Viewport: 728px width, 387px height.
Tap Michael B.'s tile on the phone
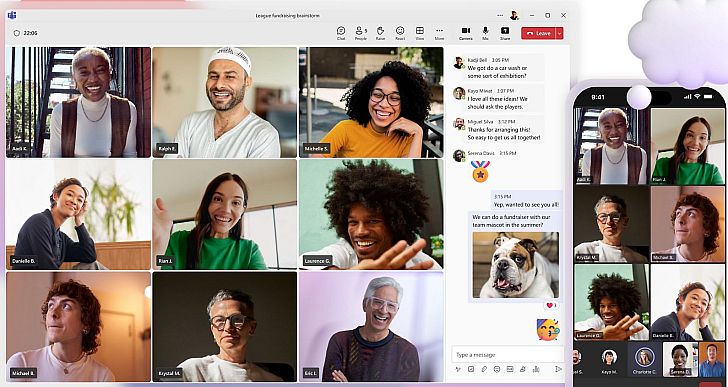(x=688, y=225)
